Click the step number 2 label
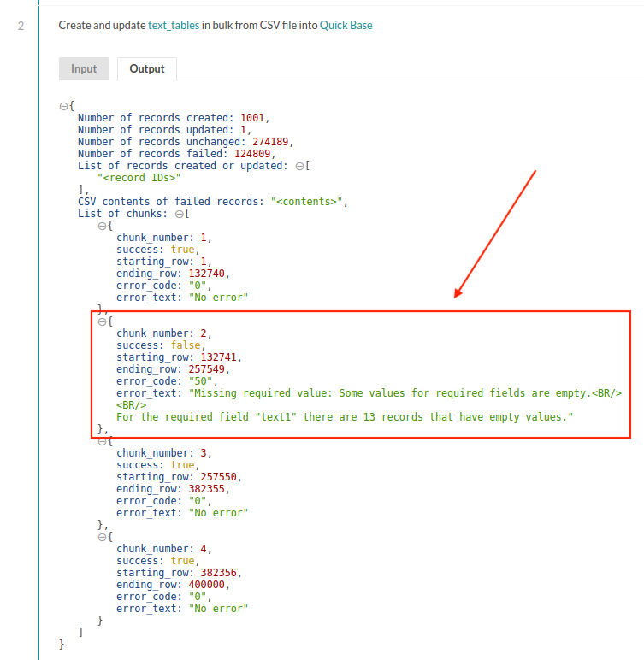 tap(21, 25)
